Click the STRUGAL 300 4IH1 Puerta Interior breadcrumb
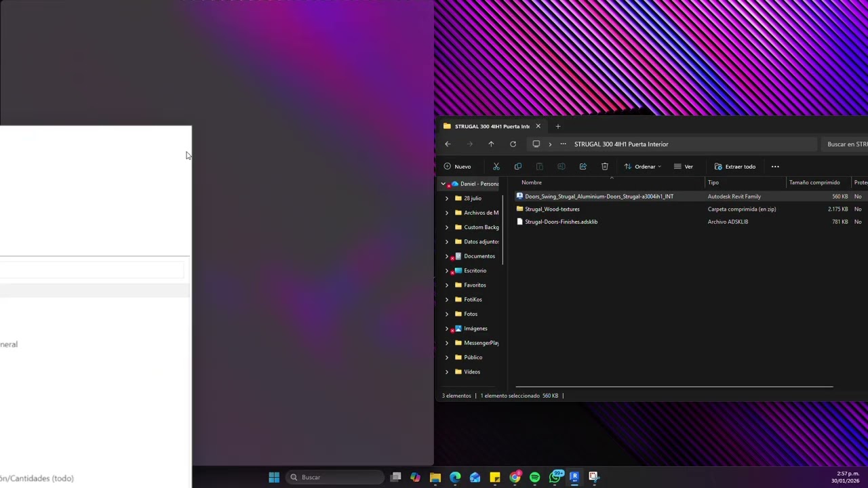Screen dimensions: 868x488 621,144
